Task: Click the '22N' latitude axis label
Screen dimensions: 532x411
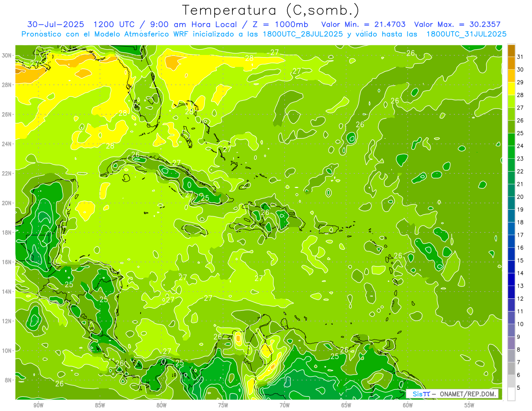Action: [x=8, y=173]
